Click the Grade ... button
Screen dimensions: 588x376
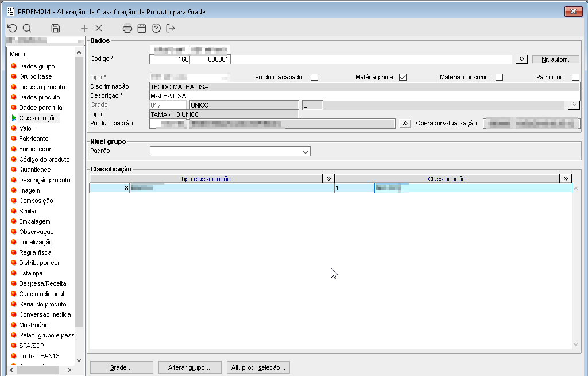point(122,367)
